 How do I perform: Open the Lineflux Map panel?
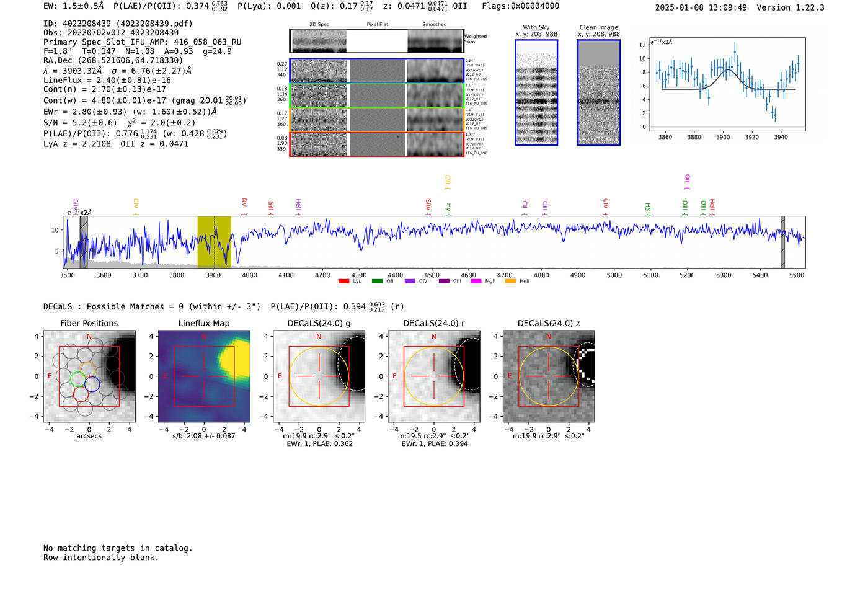click(204, 376)
